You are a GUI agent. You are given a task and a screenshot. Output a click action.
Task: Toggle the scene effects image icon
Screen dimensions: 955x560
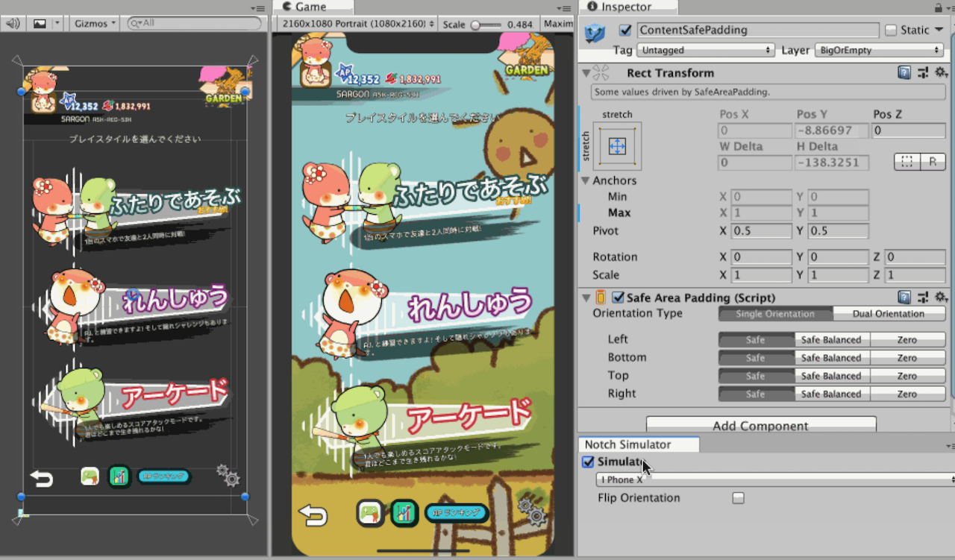[x=40, y=23]
